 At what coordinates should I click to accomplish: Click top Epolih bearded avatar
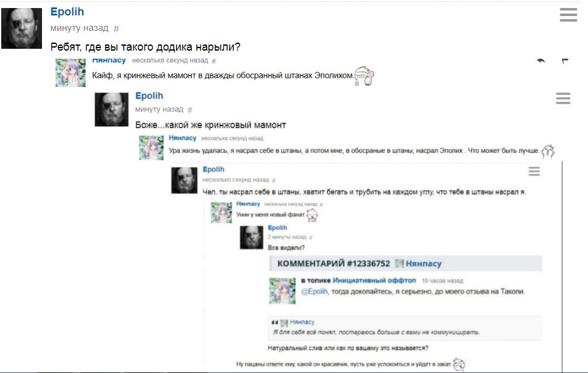point(22,28)
